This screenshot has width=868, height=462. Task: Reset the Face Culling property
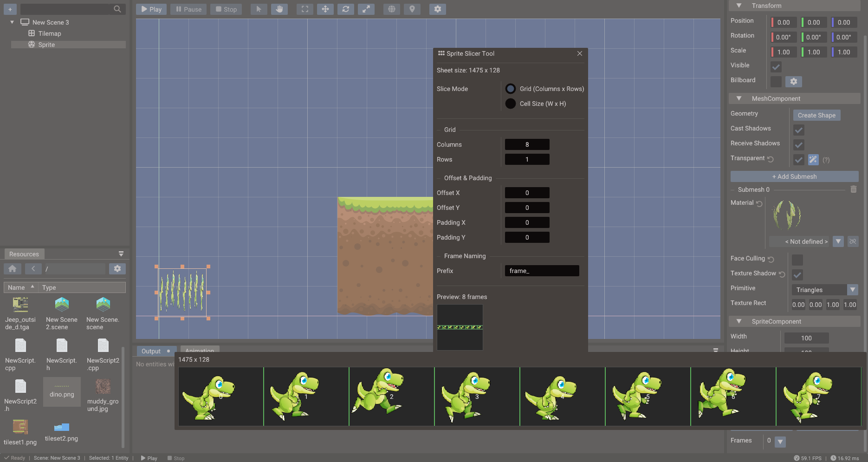(771, 260)
